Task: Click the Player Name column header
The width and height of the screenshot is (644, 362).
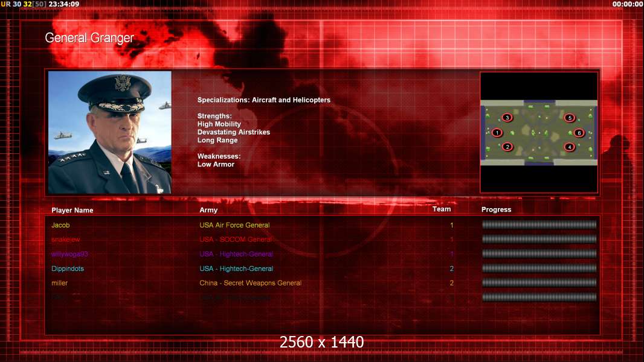Action: tap(72, 211)
